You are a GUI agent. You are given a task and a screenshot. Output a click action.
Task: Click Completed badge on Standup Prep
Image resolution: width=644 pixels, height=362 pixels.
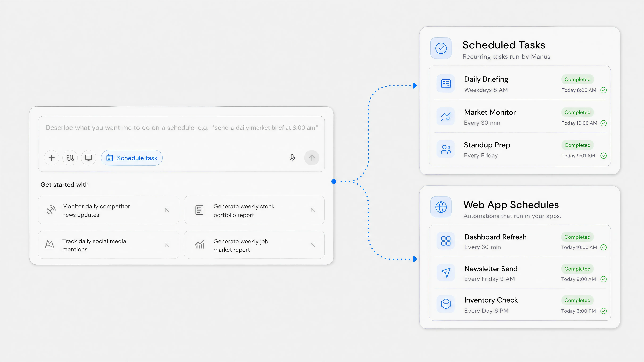click(577, 145)
